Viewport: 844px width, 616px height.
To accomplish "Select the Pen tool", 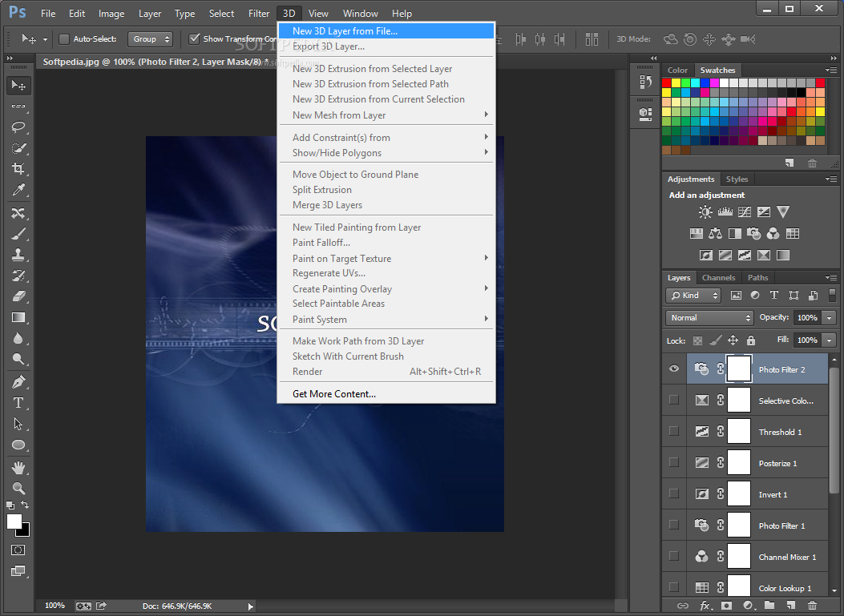I will pos(18,382).
